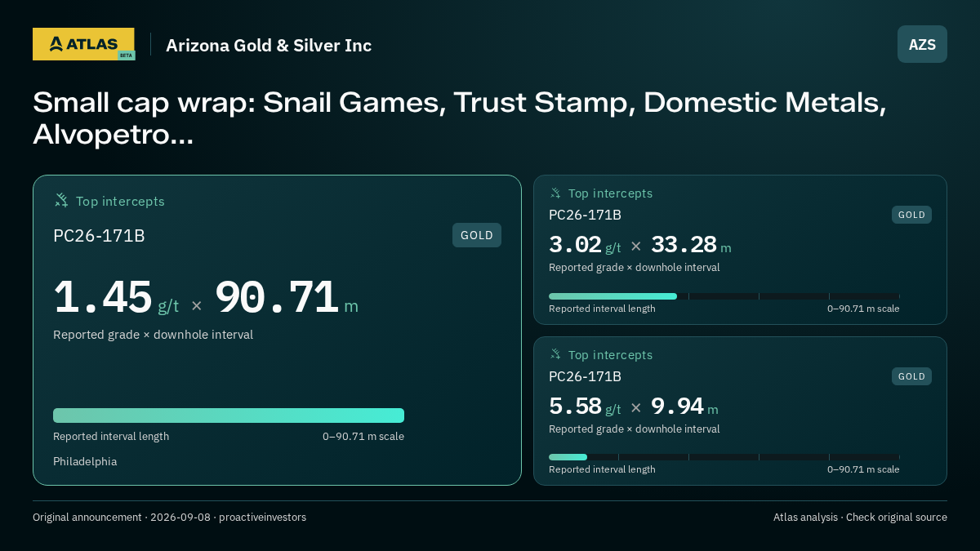The image size is (980, 551).
Task: Click the PC26-171B hole ID in the 5.58 g/t card
Action: tap(585, 376)
